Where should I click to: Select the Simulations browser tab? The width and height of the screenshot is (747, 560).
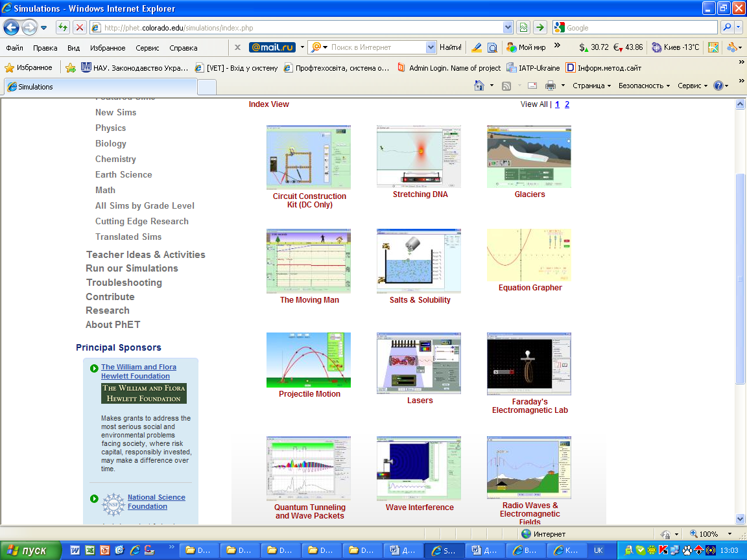coord(101,87)
